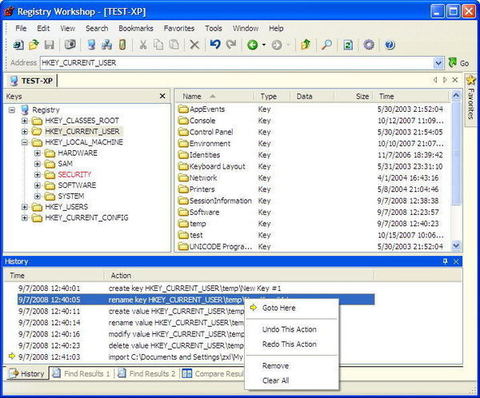Click the Undo arrow in the toolbar
The width and height of the screenshot is (480, 398).
point(215,44)
